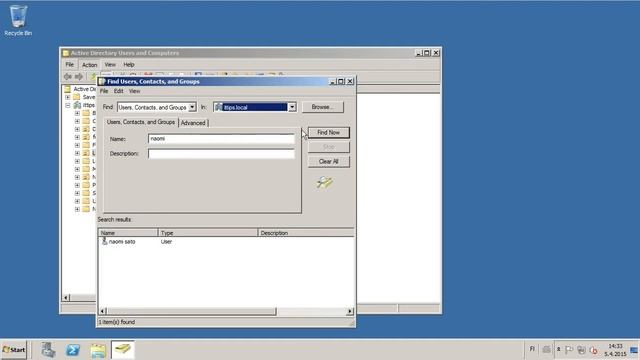The height and width of the screenshot is (360, 640).
Task: Close the Active Directory Users and Computers window
Action: [436, 53]
